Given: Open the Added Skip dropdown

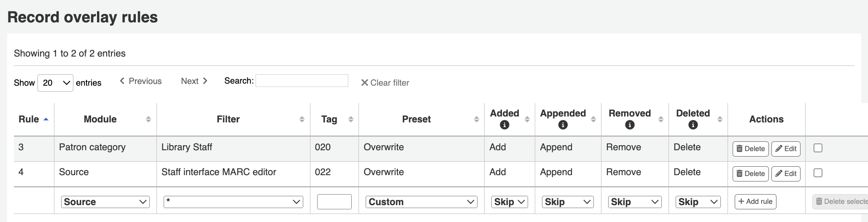Looking at the screenshot, I should (x=509, y=202).
